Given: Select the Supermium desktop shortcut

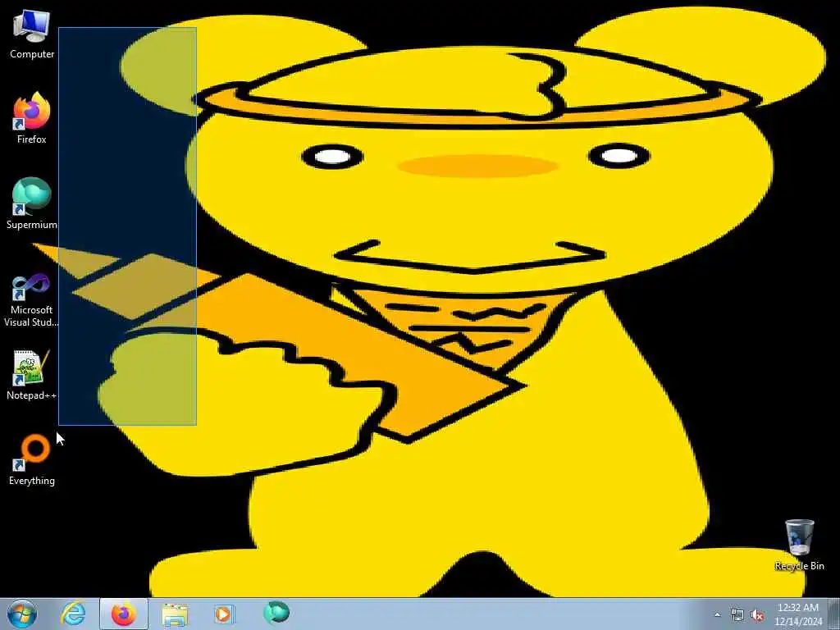Looking at the screenshot, I should click(32, 203).
